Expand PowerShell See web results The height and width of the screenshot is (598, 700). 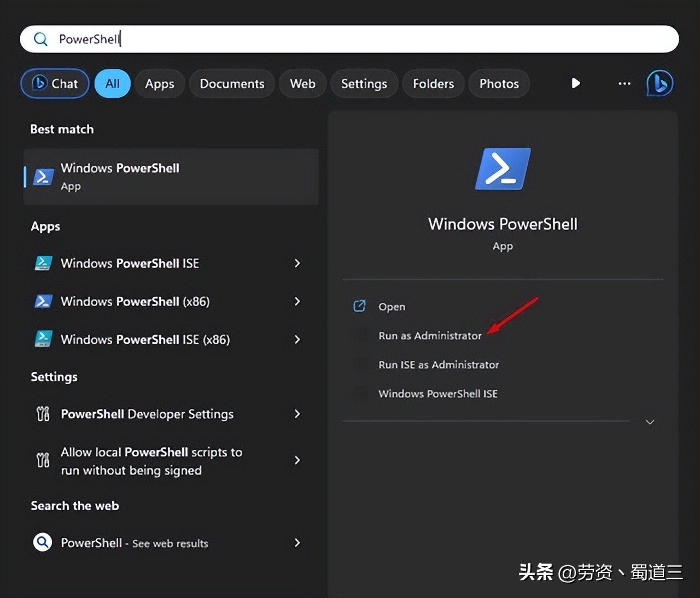click(297, 543)
